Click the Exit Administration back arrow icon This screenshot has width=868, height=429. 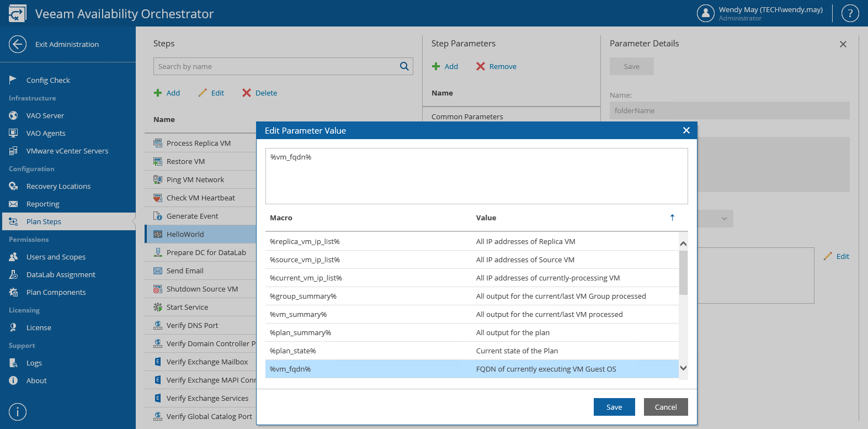pyautogui.click(x=18, y=44)
